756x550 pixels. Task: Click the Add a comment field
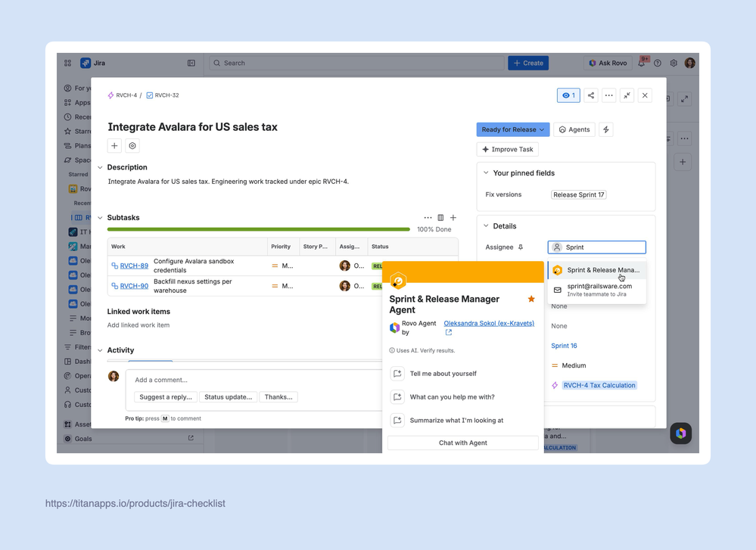tap(254, 380)
